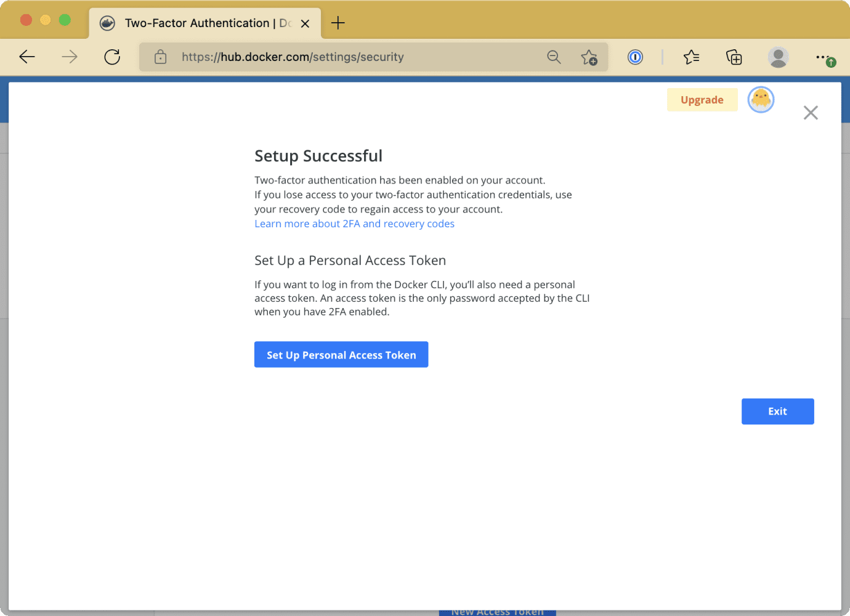
Task: Open the browser profile avatar
Action: [779, 57]
